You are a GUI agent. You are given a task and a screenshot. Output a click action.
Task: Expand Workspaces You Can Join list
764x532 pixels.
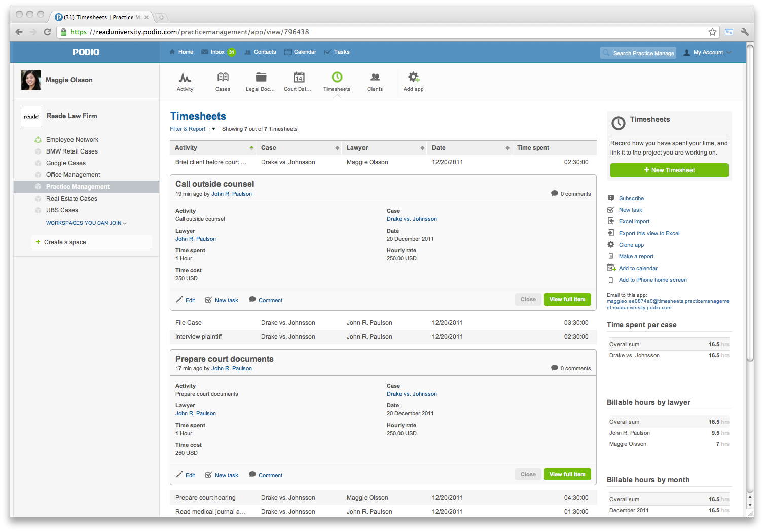(x=86, y=223)
